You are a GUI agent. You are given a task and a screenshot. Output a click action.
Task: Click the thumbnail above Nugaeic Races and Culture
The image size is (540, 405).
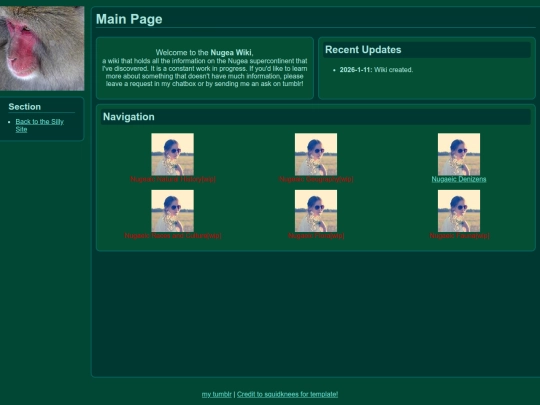click(173, 211)
